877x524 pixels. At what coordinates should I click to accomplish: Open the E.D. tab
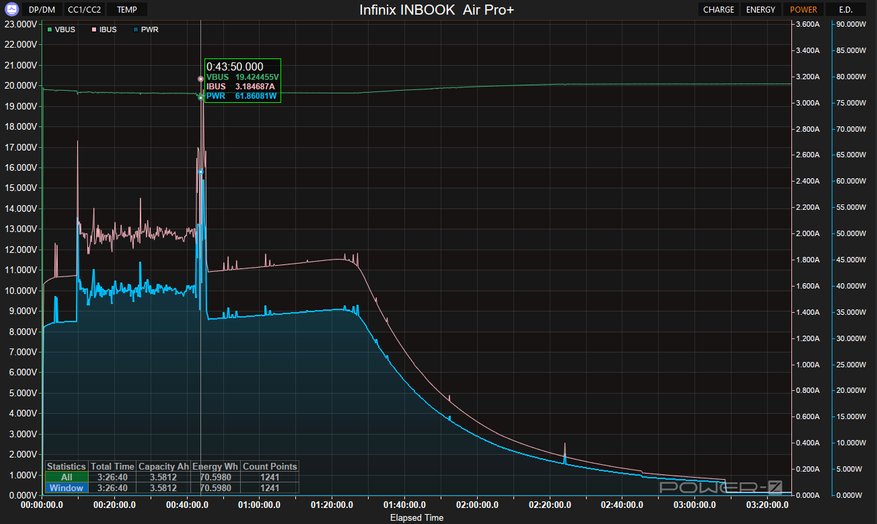[846, 10]
